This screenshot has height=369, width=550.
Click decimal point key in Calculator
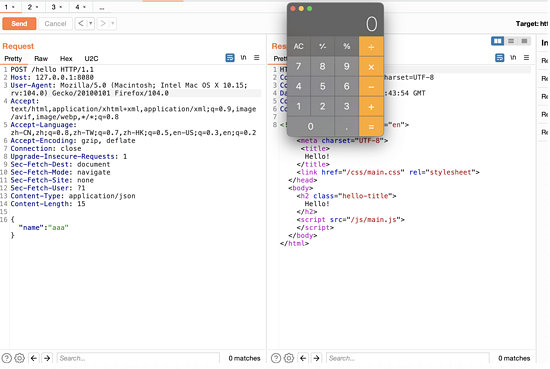347,127
